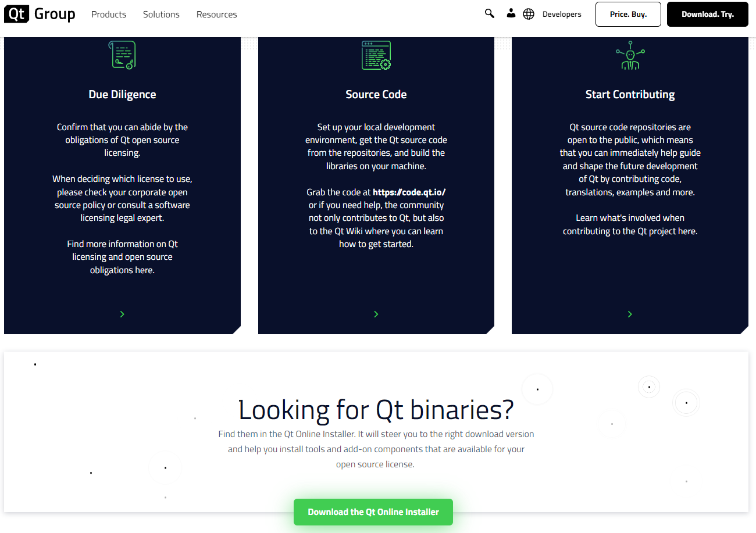Open the Resources menu
Image resolution: width=756 pixels, height=533 pixels.
coord(216,15)
